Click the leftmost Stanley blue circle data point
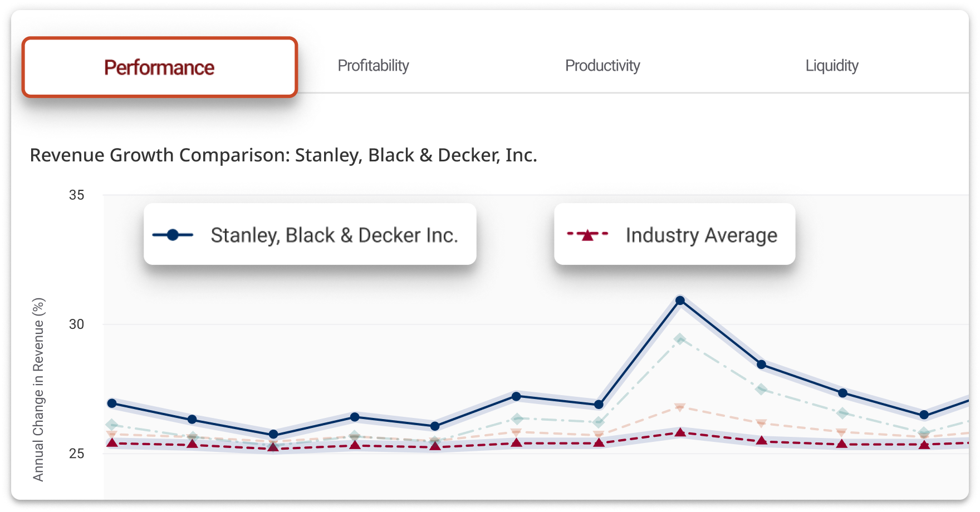980x512 pixels. tap(112, 403)
